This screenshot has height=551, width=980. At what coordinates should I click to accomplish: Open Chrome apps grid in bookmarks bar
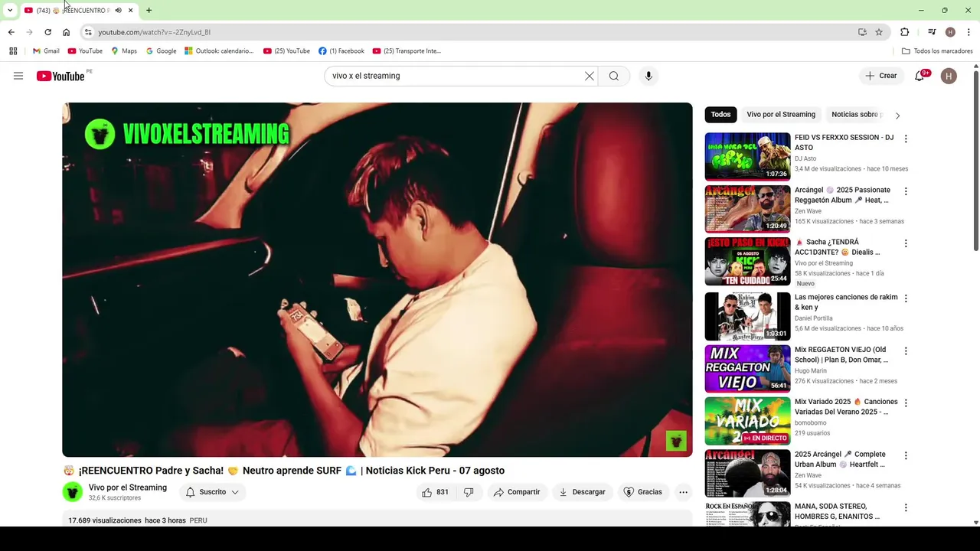click(x=13, y=51)
